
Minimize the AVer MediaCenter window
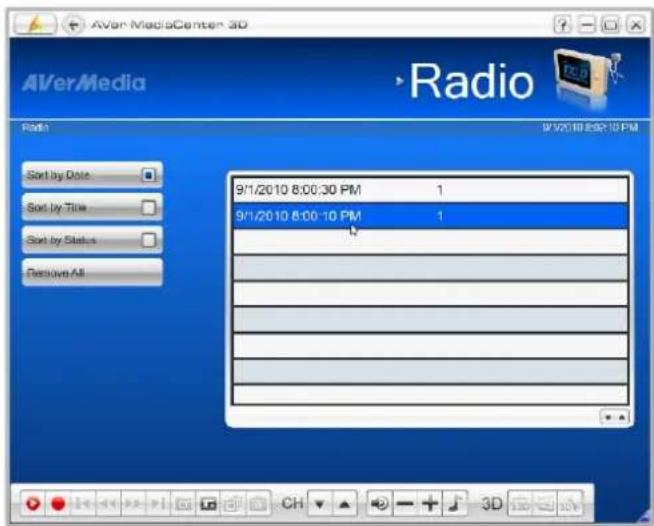tap(586, 25)
